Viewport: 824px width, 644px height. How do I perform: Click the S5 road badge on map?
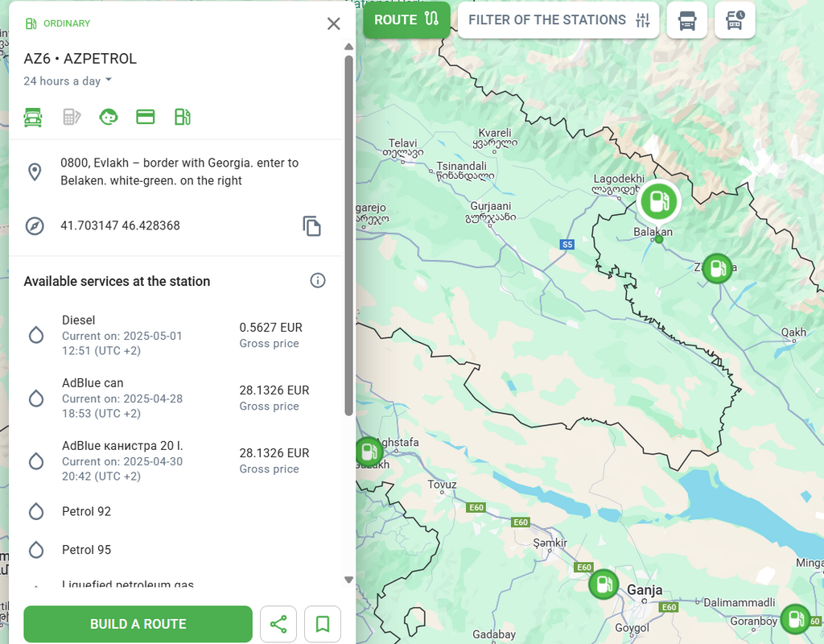pyautogui.click(x=567, y=245)
